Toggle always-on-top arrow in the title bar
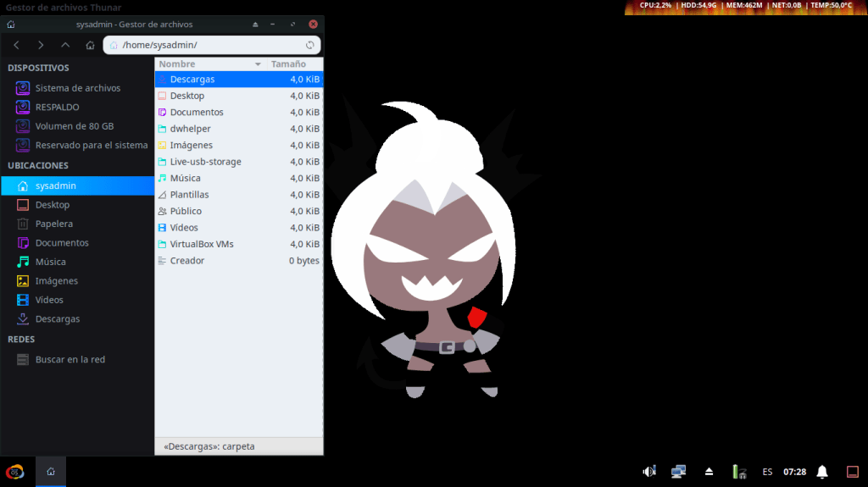The height and width of the screenshot is (487, 868). (x=255, y=25)
